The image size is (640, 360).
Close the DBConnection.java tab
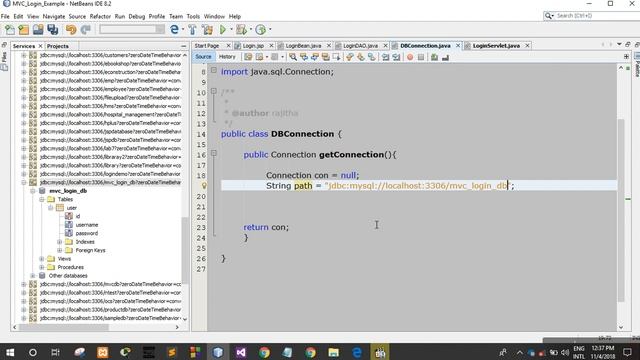(458, 46)
